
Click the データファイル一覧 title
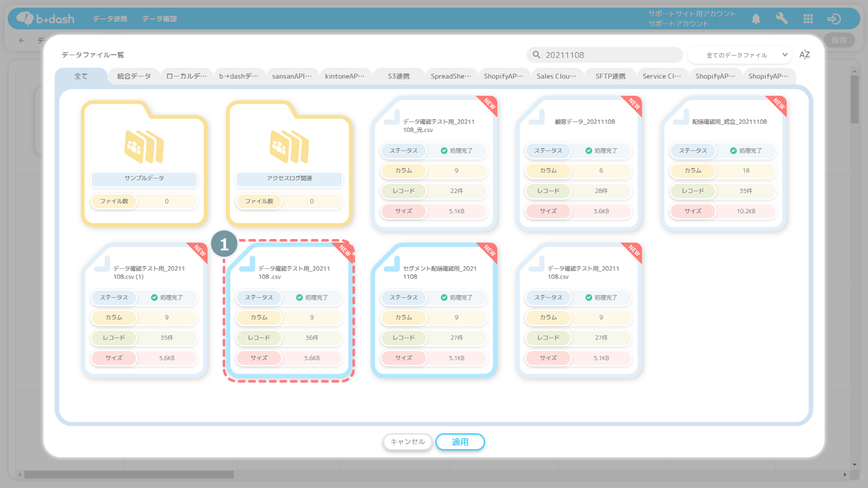(x=93, y=55)
